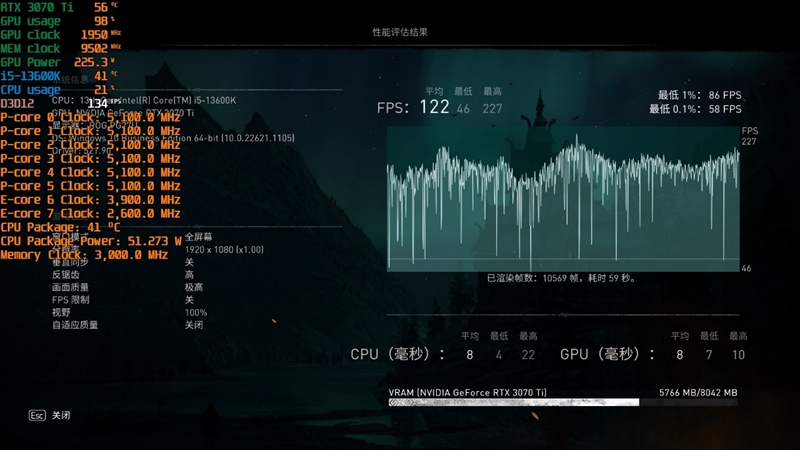This screenshot has width=800, height=450.
Task: Click the D3D12 134 FPS overlay counter
Action: [x=61, y=104]
